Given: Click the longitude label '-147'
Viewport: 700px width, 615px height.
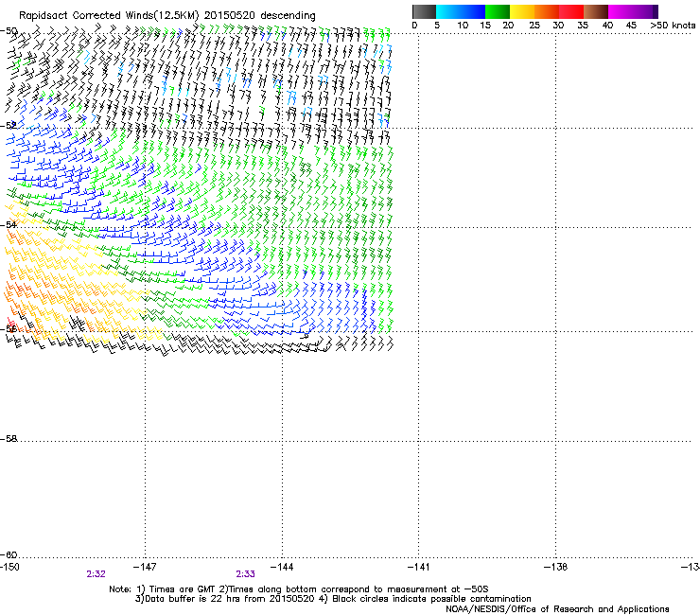Looking at the screenshot, I should tap(145, 567).
